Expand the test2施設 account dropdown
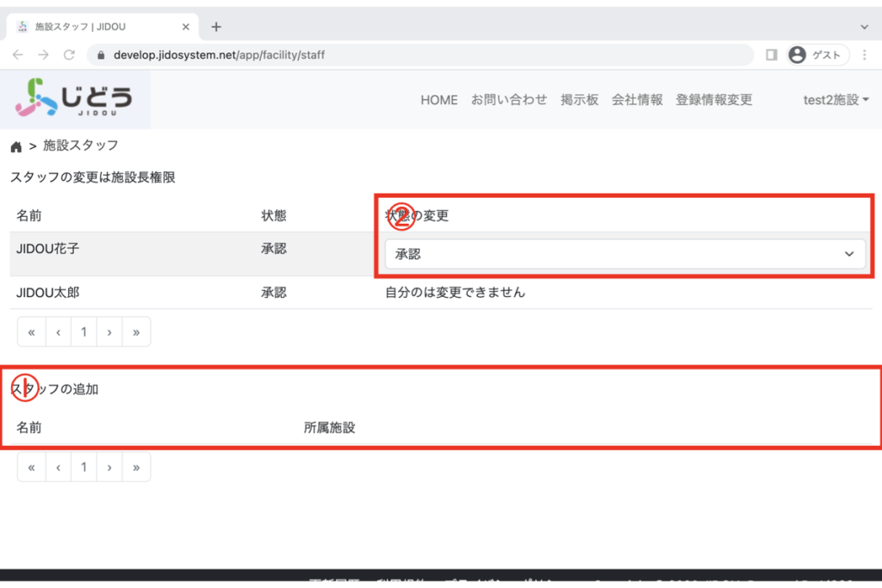 [x=835, y=100]
